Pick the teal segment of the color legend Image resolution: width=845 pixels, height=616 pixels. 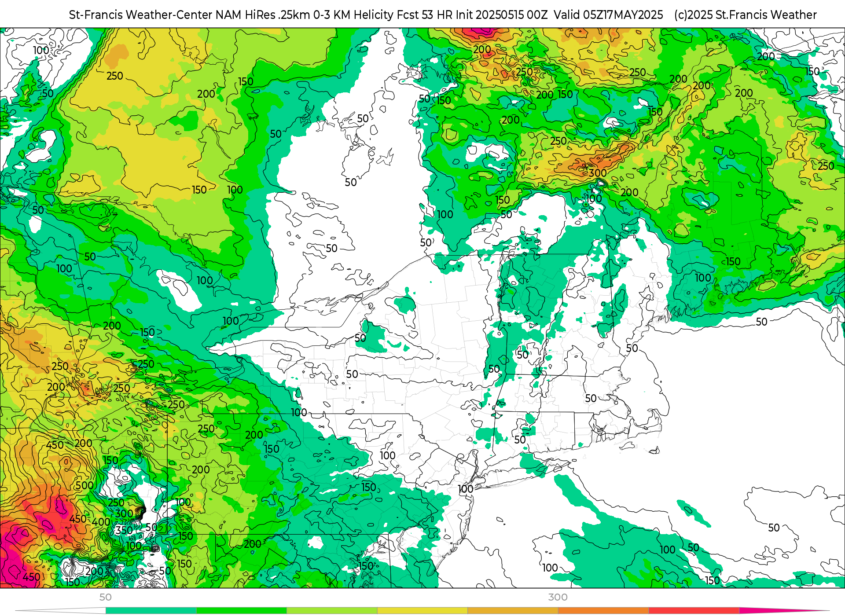[151, 611]
